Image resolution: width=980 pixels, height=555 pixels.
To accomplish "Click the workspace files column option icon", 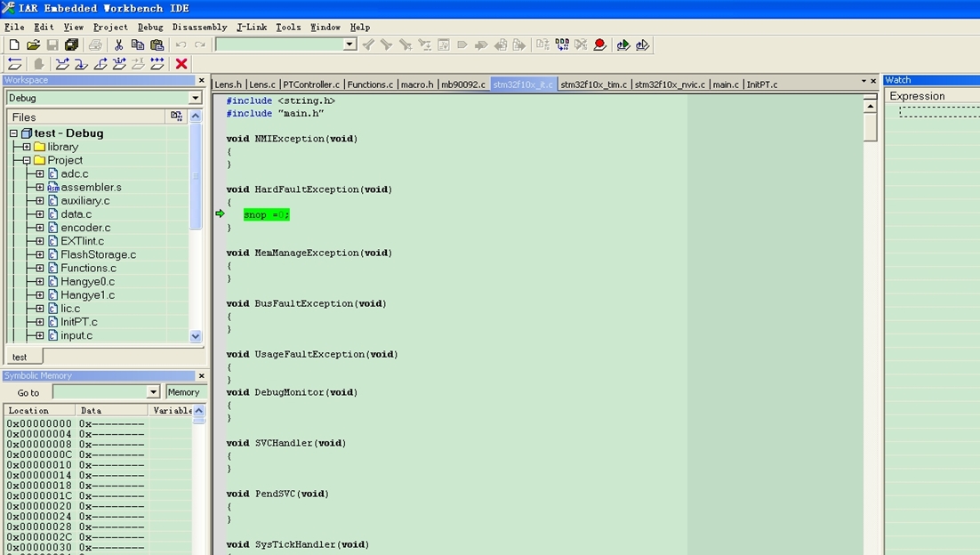I will 176,117.
